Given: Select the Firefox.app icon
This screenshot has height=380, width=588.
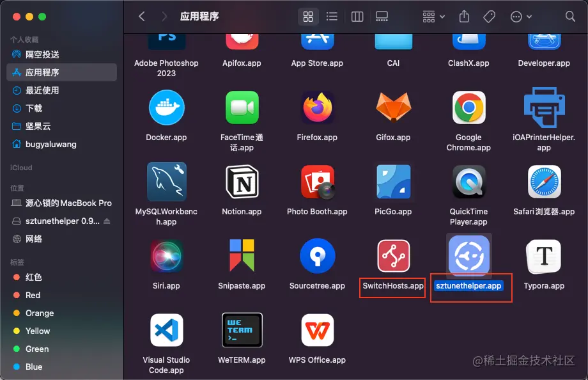Looking at the screenshot, I should click(x=317, y=107).
